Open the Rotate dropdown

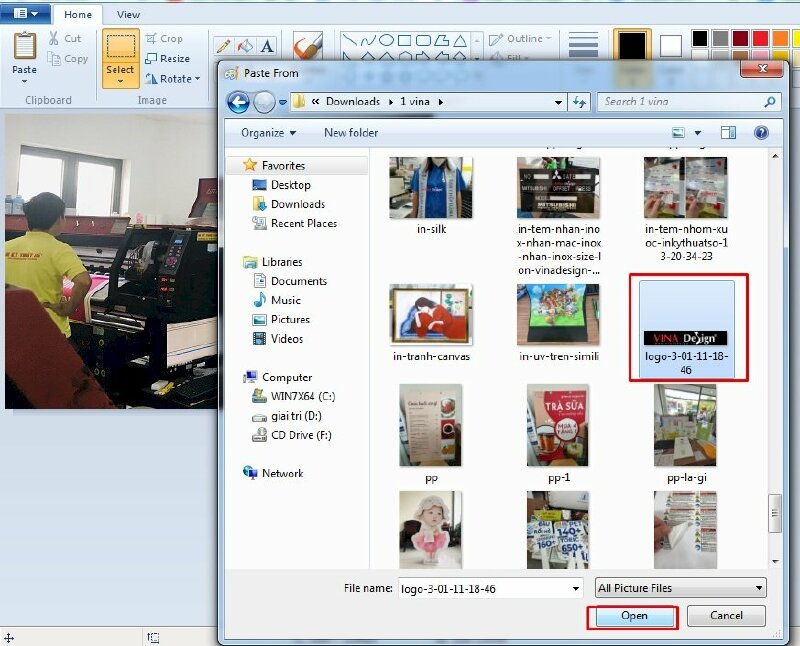172,79
